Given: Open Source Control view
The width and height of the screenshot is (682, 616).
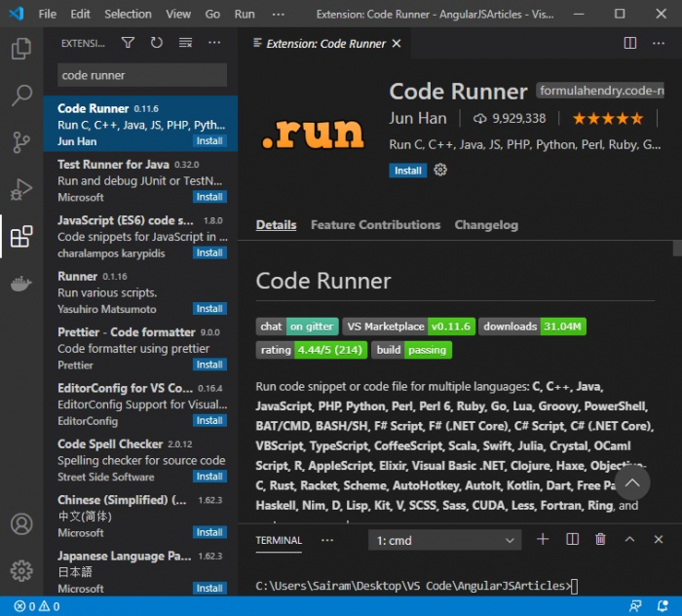Looking at the screenshot, I should tap(21, 142).
